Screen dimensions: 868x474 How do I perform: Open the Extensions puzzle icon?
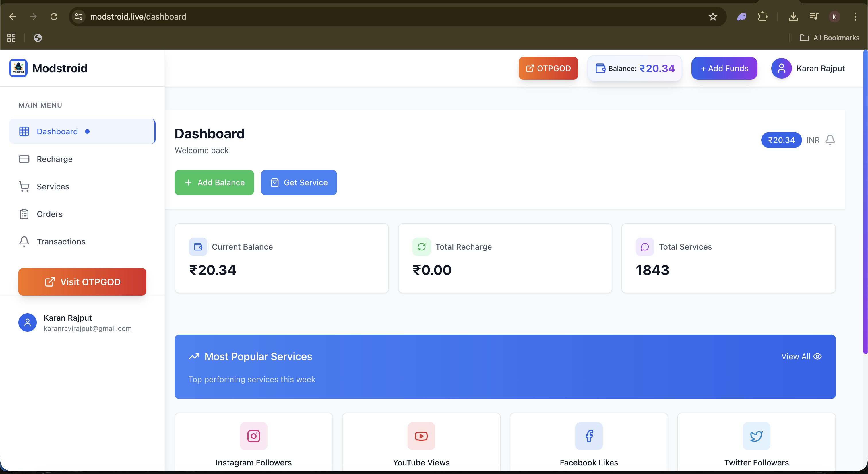(x=763, y=17)
